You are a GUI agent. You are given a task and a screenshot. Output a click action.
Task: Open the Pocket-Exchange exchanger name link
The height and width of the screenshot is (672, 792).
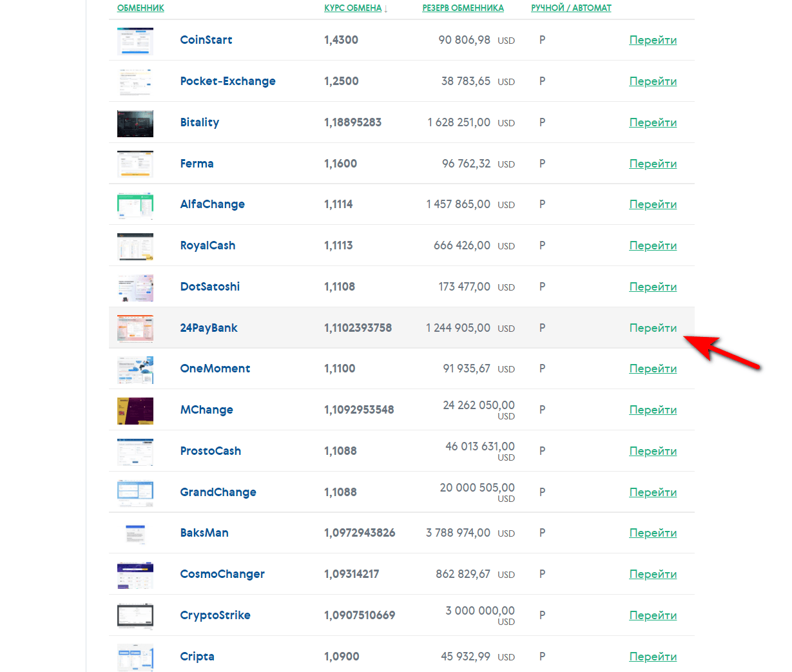click(227, 81)
